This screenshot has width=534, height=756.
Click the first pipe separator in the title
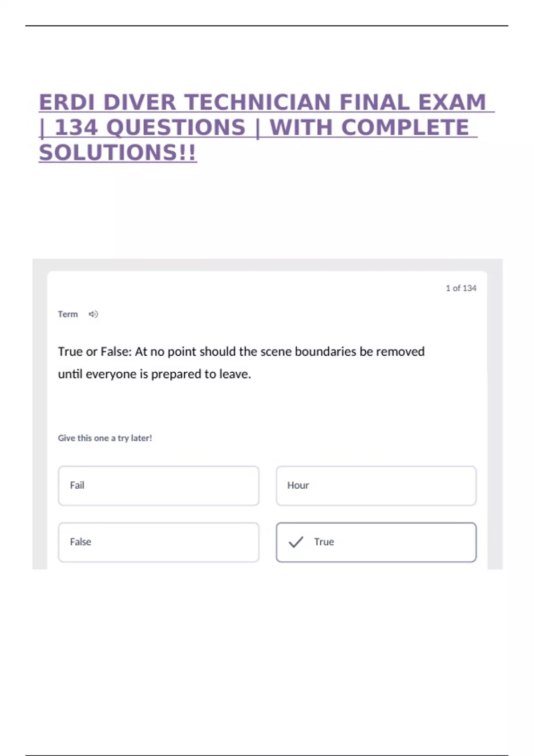(42, 128)
